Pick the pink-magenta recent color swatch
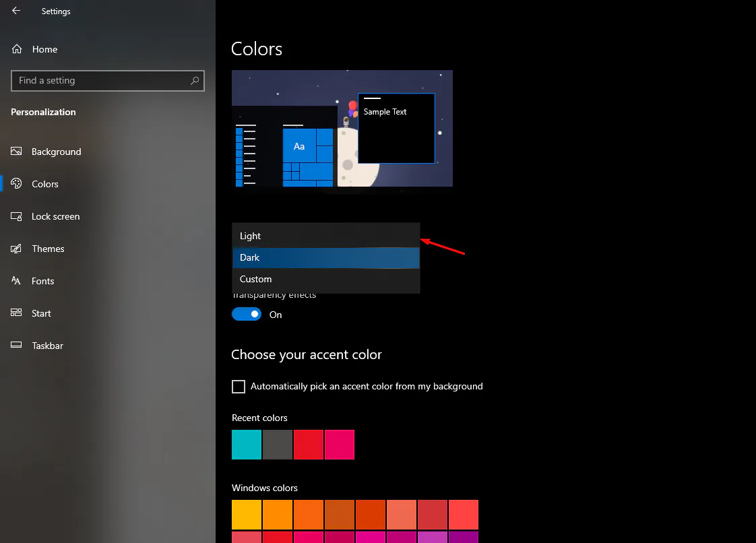Image resolution: width=756 pixels, height=543 pixels. 340,445
